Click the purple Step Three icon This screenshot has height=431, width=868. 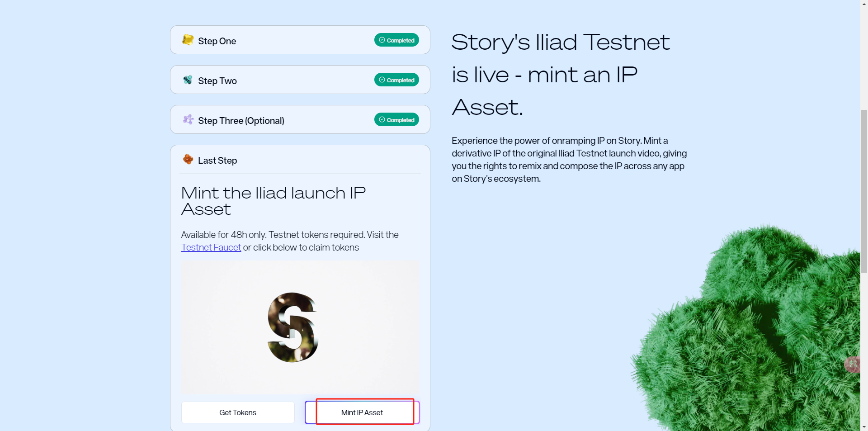tap(188, 120)
